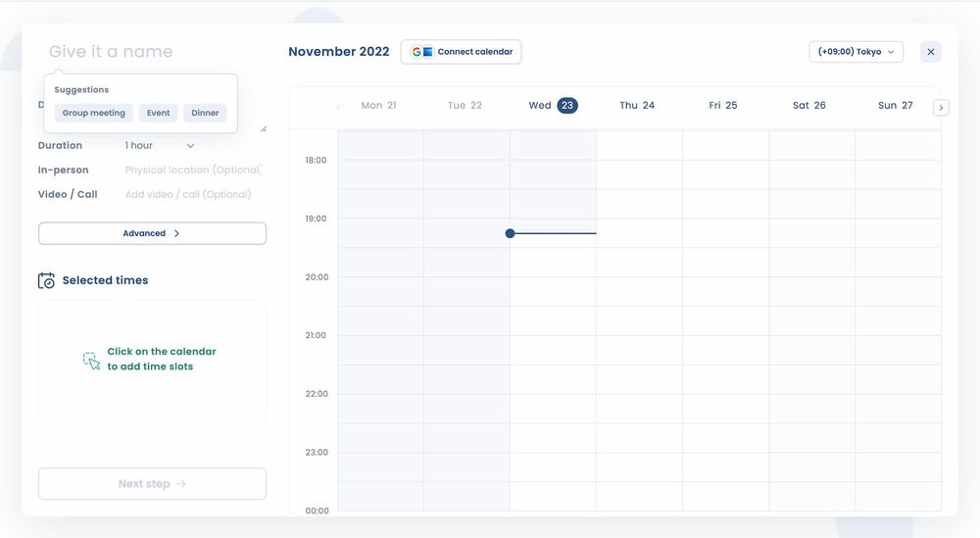Click the 18:00 time label
This screenshot has width=980, height=538.
coord(316,161)
